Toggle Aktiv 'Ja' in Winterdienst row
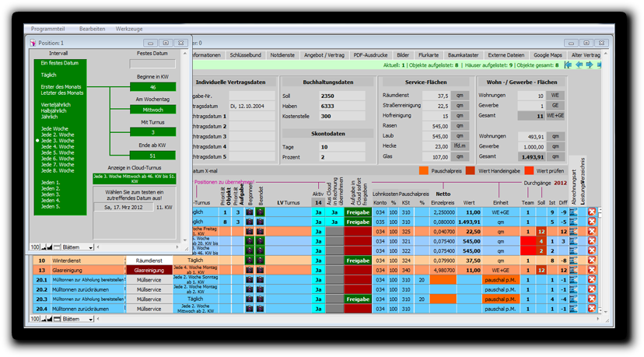Image resolution: width=644 pixels, height=357 pixels. coord(318,261)
